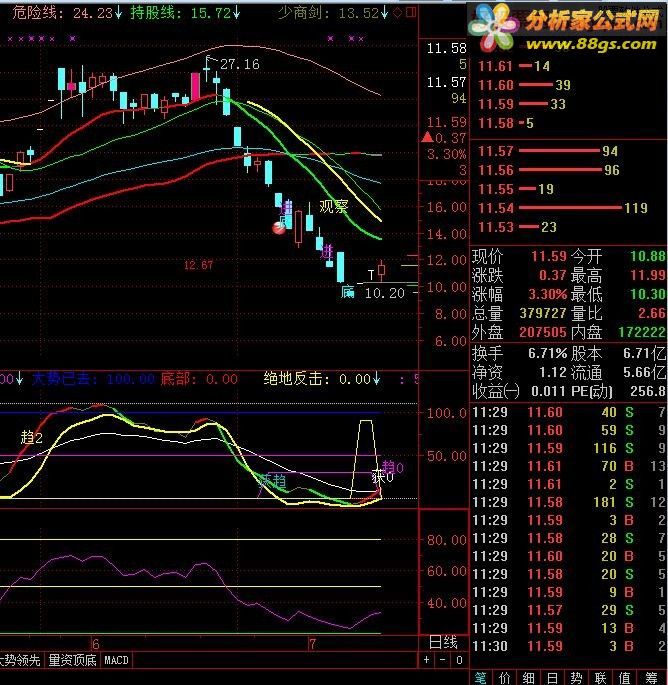Image resolution: width=668 pixels, height=685 pixels.
Task: Click the 现价 11.59 value
Action: click(x=549, y=256)
